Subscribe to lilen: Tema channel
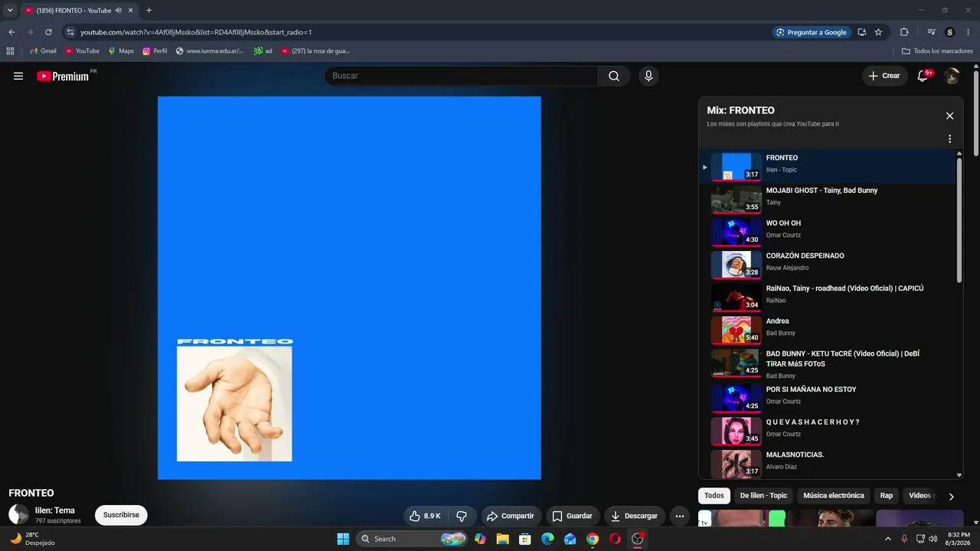 pyautogui.click(x=121, y=515)
